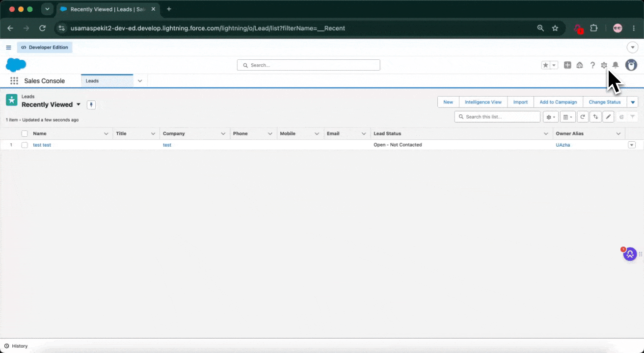Click the filter funnel icon
Viewport: 644px width, 353px height.
click(x=633, y=117)
